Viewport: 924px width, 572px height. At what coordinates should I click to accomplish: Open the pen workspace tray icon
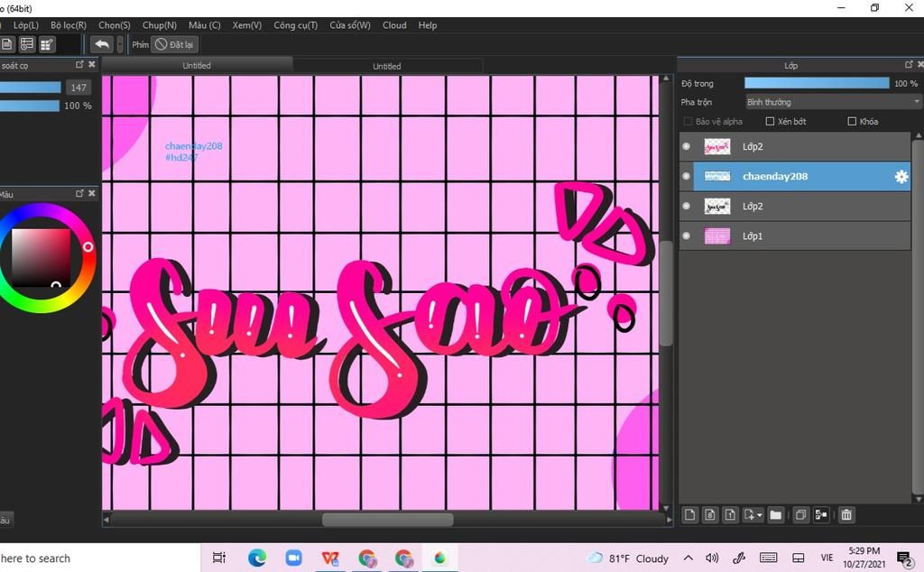(x=739, y=558)
